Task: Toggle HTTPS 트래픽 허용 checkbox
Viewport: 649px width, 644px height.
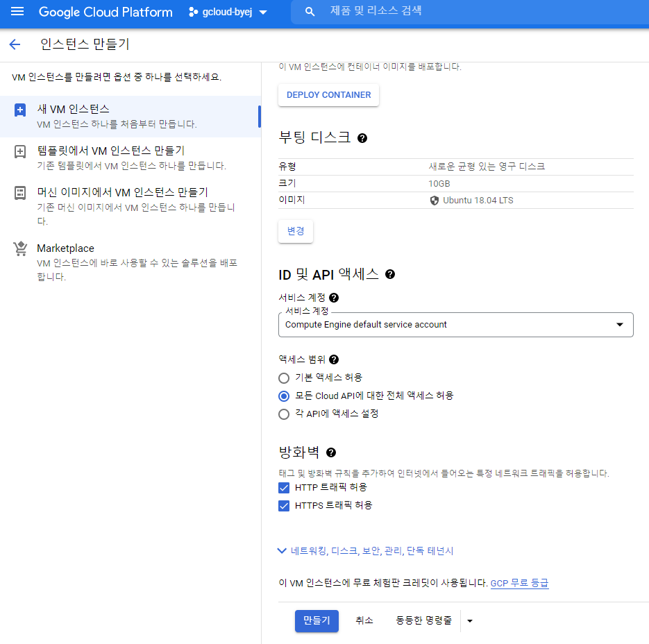Action: coord(284,506)
